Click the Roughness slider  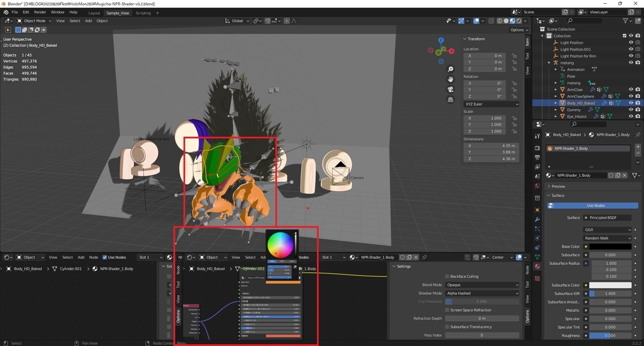pos(611,335)
